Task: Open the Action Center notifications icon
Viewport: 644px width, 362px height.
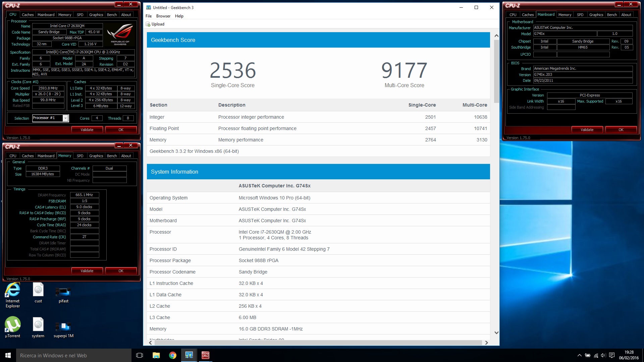Action: 612,355
